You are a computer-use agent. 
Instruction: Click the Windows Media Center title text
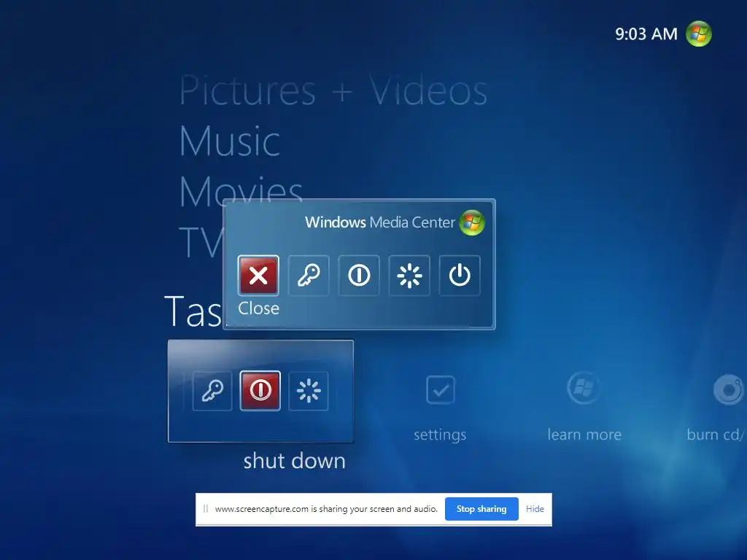point(379,222)
